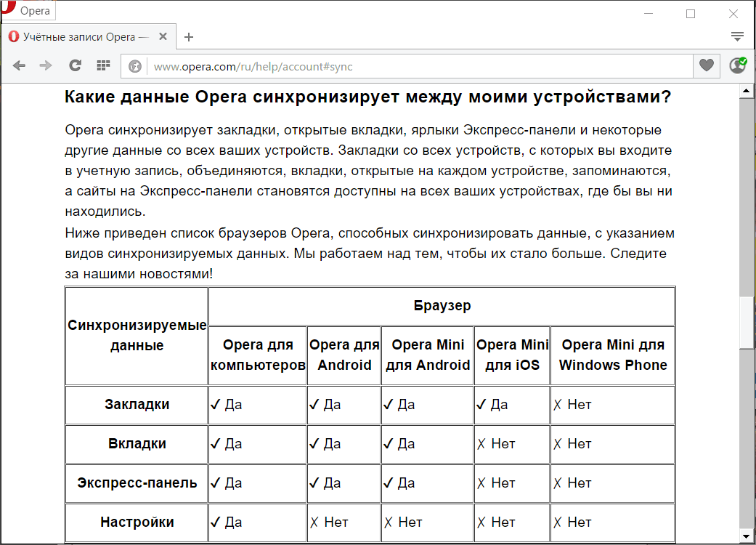
Task: Click the vertical scrollbar thumb
Action: coord(747,322)
